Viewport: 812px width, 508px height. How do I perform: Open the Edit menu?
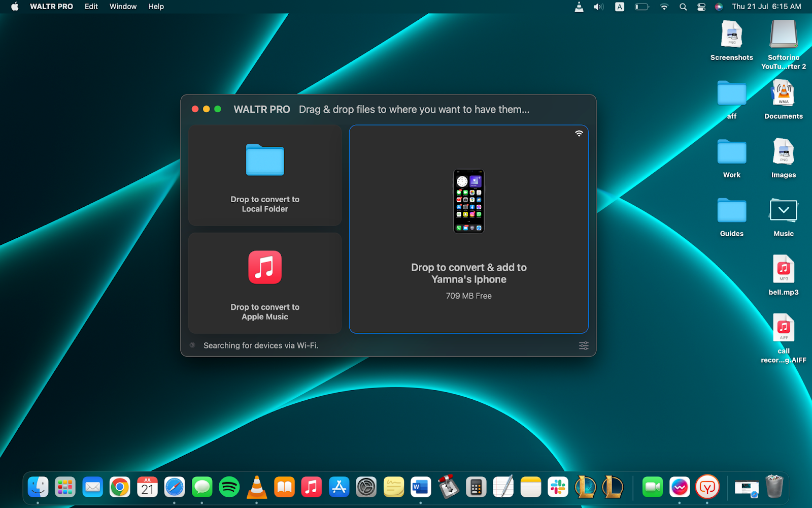click(91, 7)
